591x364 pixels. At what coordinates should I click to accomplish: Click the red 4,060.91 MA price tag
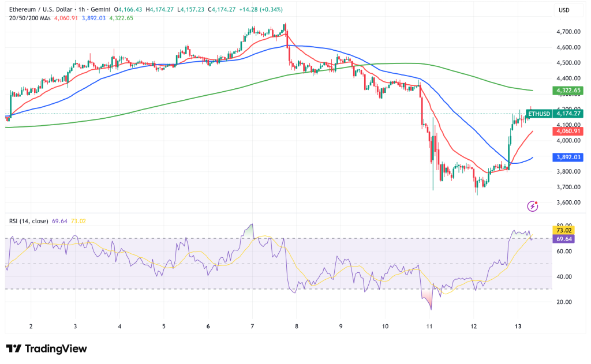(x=567, y=132)
